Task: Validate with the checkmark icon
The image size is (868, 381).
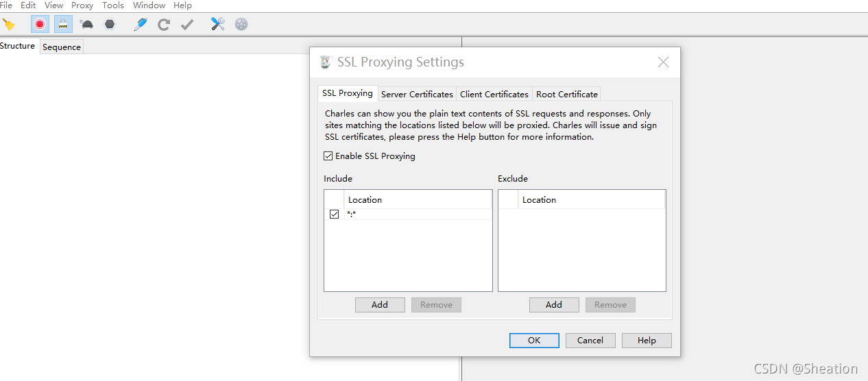Action: pos(187,25)
